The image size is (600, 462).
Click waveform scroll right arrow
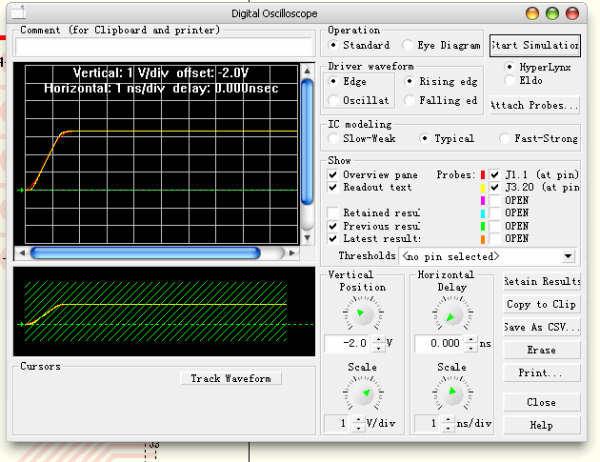292,253
